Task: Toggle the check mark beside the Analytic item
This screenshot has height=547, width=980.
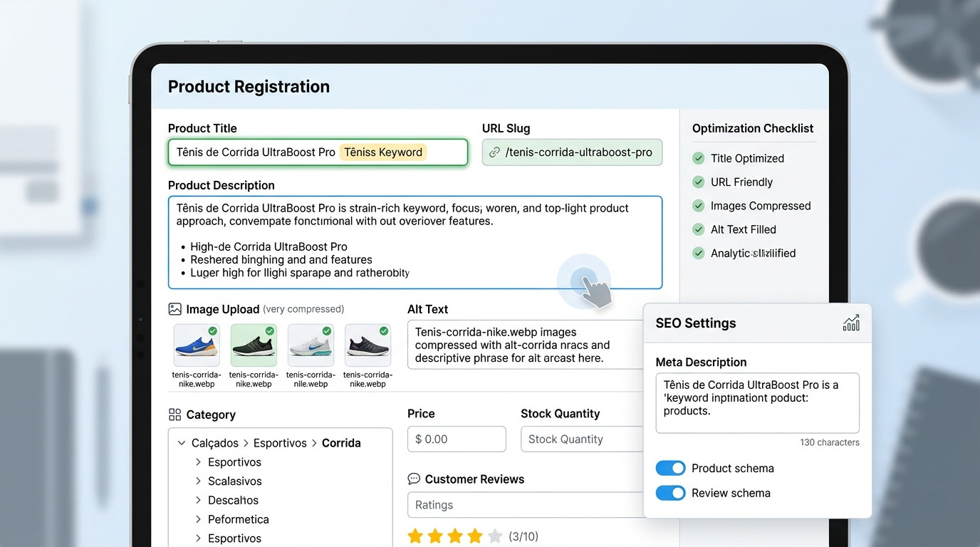Action: coord(699,253)
